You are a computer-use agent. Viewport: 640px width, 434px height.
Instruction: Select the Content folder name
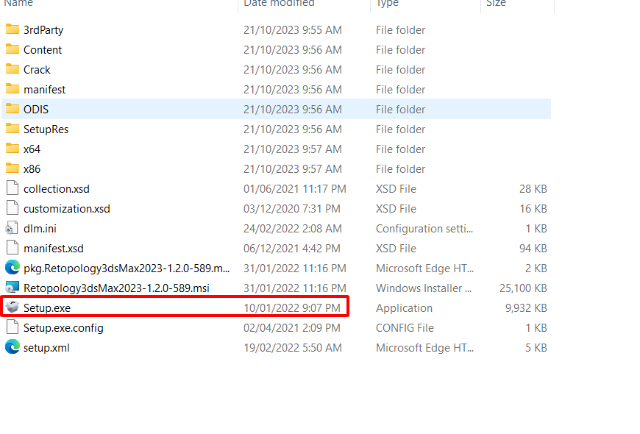coord(43,50)
